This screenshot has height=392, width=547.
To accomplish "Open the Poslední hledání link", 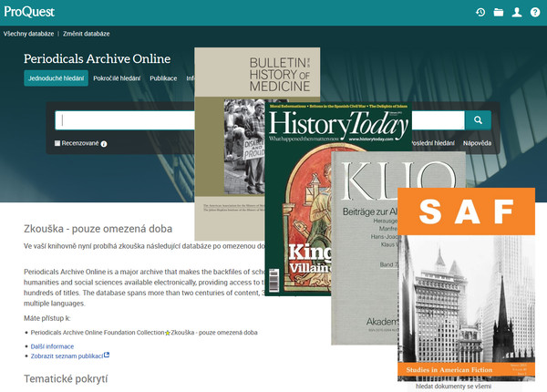I will [x=434, y=143].
